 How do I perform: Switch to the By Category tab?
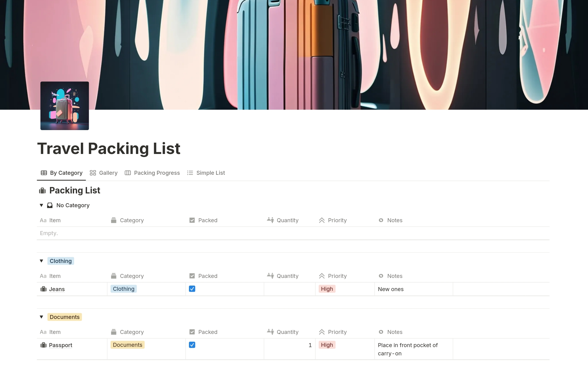click(62, 173)
